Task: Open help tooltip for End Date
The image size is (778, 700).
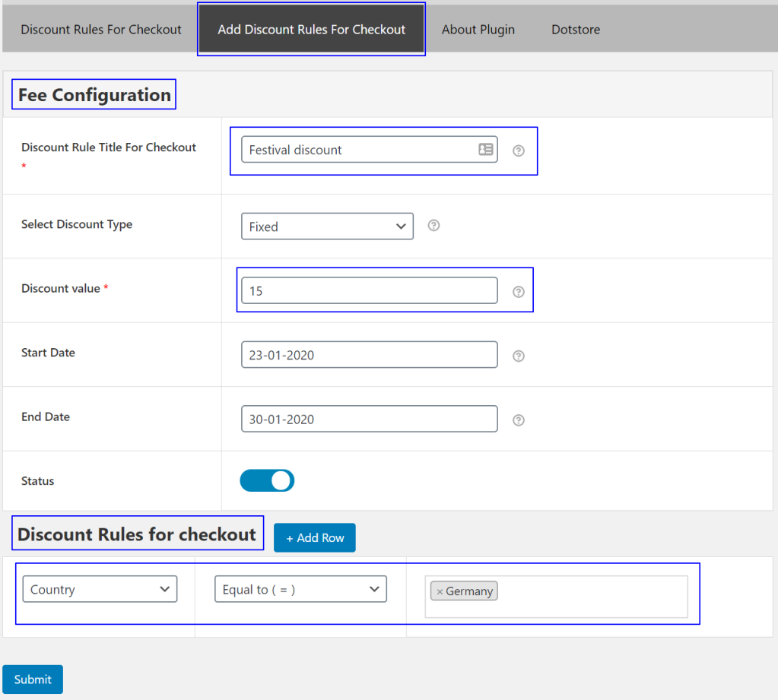Action: tap(518, 420)
